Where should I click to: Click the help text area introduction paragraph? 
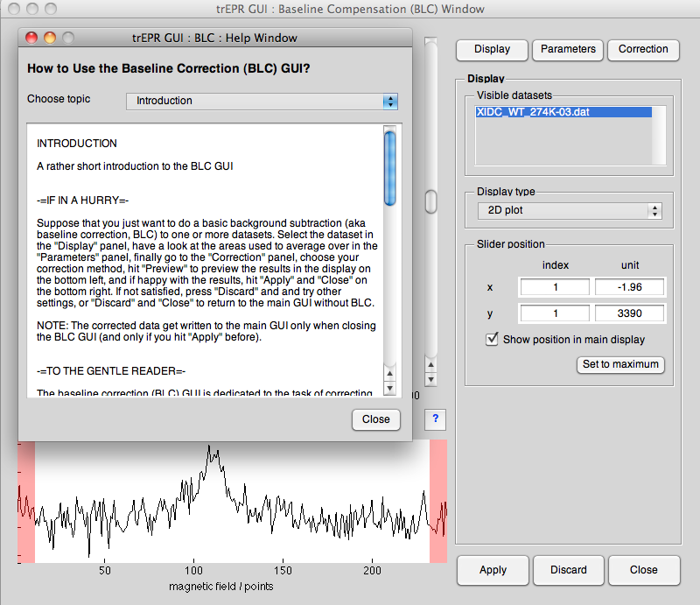click(206, 263)
